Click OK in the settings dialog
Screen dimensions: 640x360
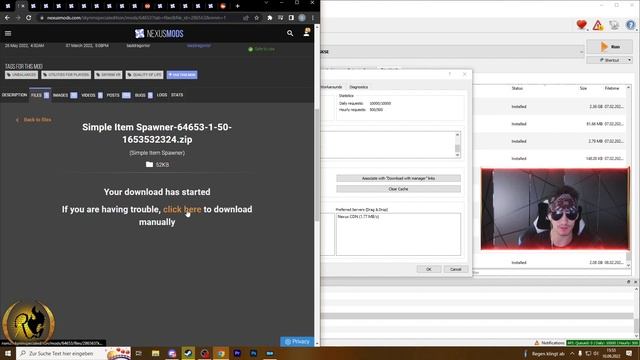(429, 269)
